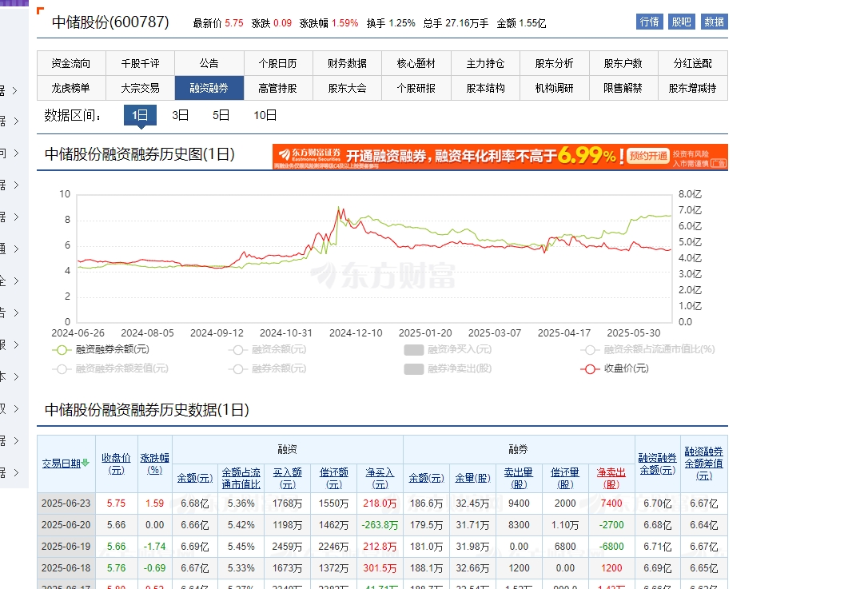Open the 分红送配 tab
The width and height of the screenshot is (868, 589).
click(692, 63)
